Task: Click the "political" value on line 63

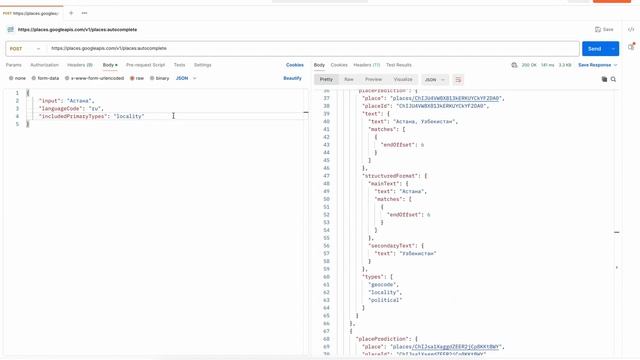Action: pos(385,300)
